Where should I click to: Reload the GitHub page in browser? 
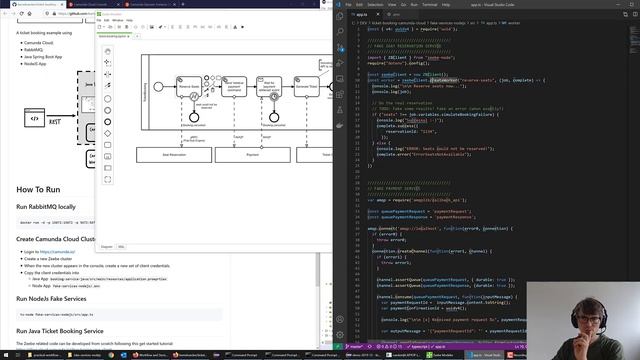point(21,13)
